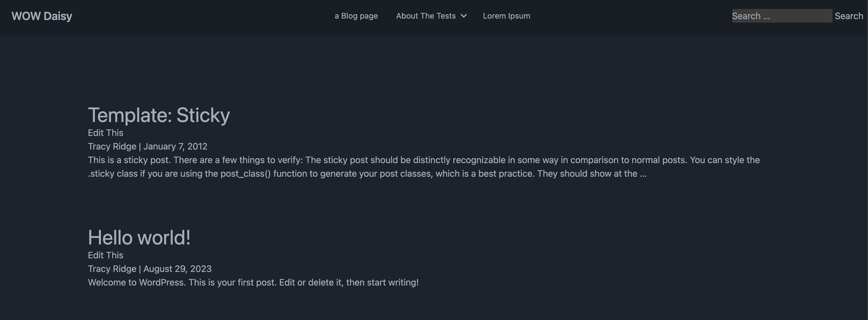Click the post_class() text in sticky excerpt
The height and width of the screenshot is (320, 868).
[x=245, y=174]
